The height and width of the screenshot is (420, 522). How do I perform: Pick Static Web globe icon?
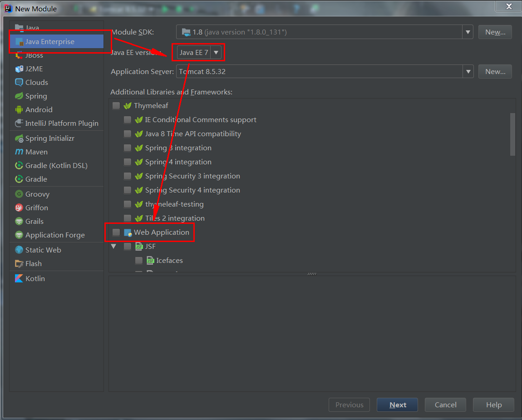point(20,250)
